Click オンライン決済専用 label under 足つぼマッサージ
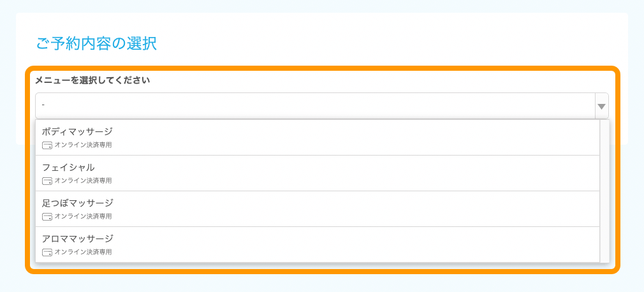The image size is (644, 292). tap(83, 217)
